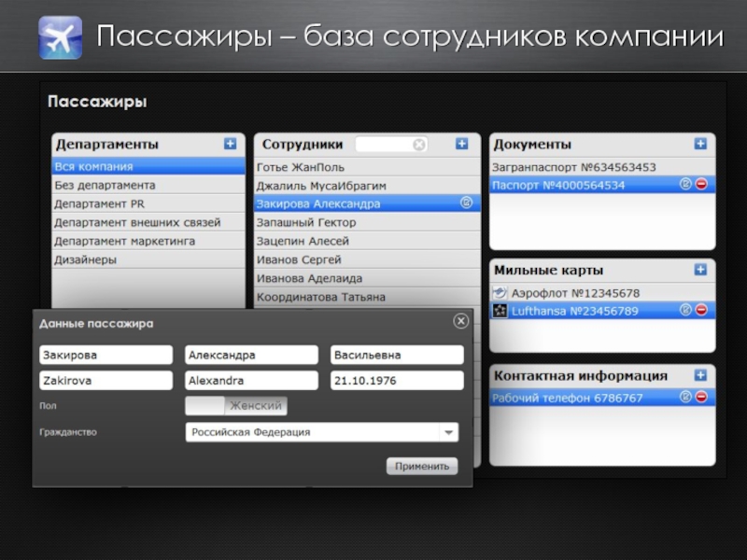The height and width of the screenshot is (560, 747).
Task: Click the patronymic field Васильевна
Action: point(397,355)
